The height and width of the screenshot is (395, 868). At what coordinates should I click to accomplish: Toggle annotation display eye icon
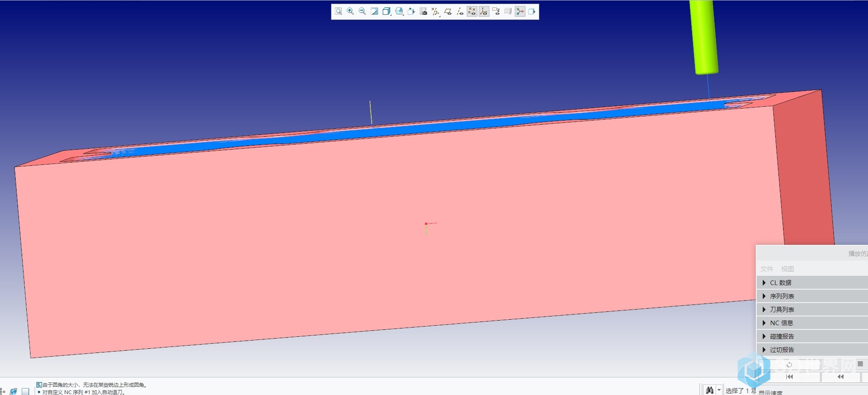(x=496, y=12)
